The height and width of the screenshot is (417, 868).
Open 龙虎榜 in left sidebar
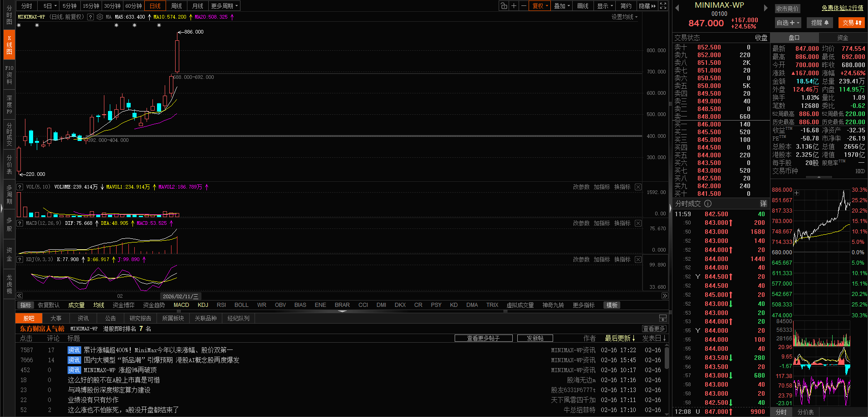tap(9, 284)
